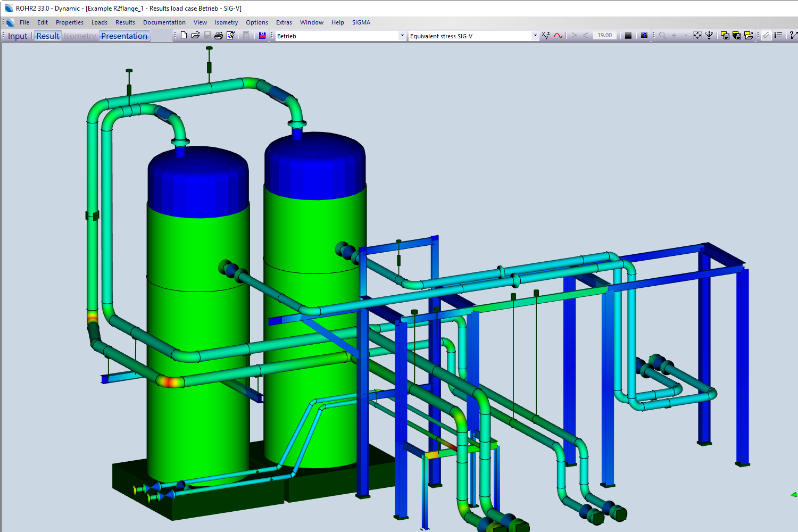The height and width of the screenshot is (532, 798).
Task: Open the Isometry menu
Action: [226, 22]
